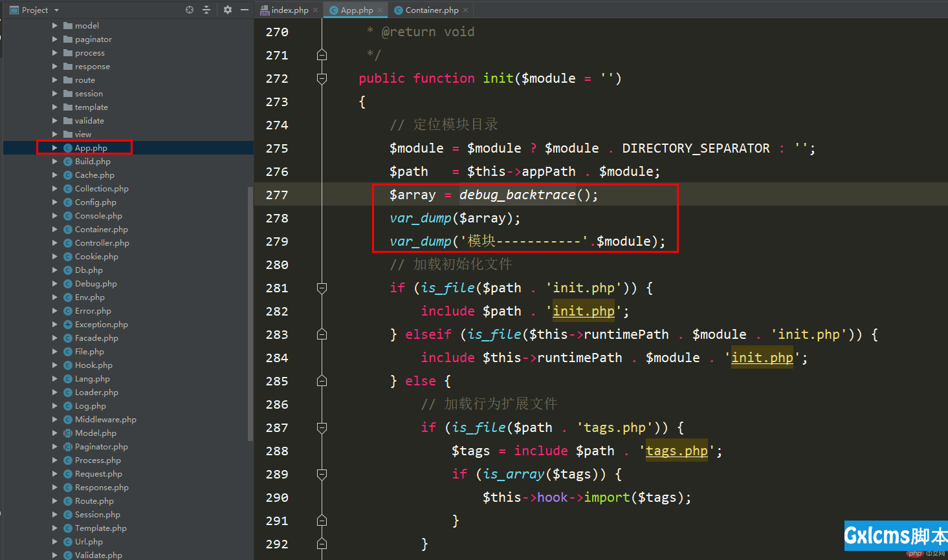
Task: Click Controller.php class file icon
Action: 68,243
